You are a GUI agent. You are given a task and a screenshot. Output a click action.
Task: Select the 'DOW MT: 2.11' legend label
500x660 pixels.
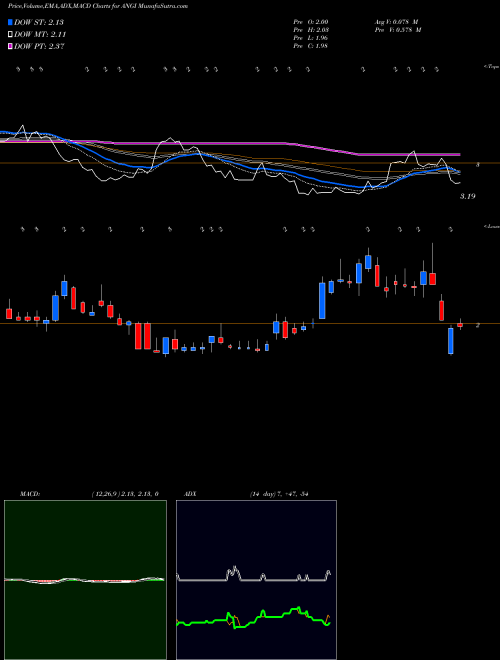(40, 35)
